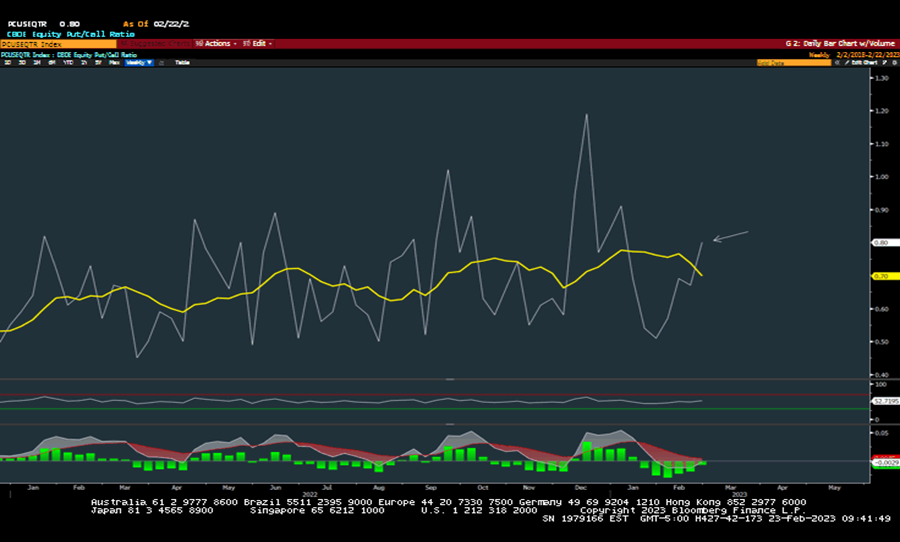Click the 0.80 last value label on price axis
This screenshot has height=542, width=900.
pyautogui.click(x=885, y=243)
